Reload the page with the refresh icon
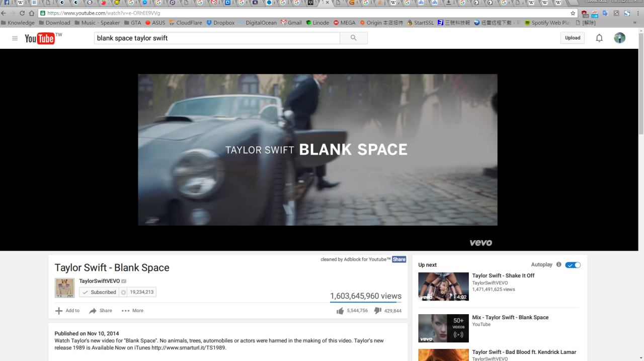Image resolution: width=644 pixels, height=361 pixels. pyautogui.click(x=22, y=13)
